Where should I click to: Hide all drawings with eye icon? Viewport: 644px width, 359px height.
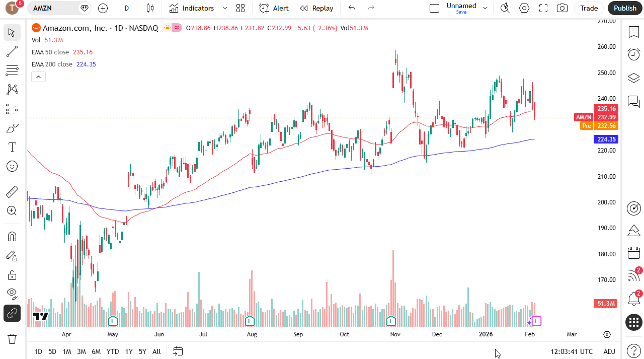click(x=12, y=294)
